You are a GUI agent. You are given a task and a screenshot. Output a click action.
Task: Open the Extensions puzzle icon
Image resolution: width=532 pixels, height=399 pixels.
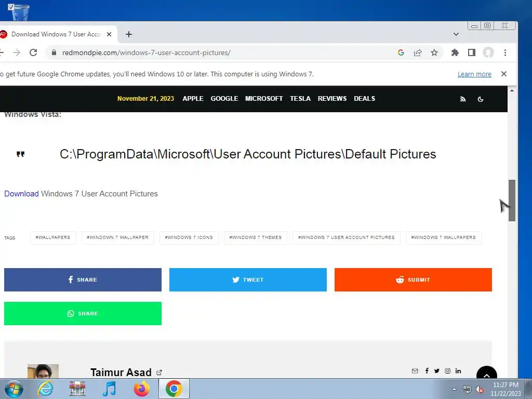pyautogui.click(x=455, y=52)
